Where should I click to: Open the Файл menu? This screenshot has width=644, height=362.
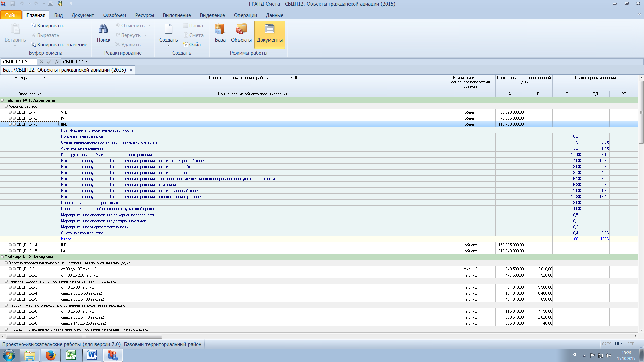coord(11,15)
